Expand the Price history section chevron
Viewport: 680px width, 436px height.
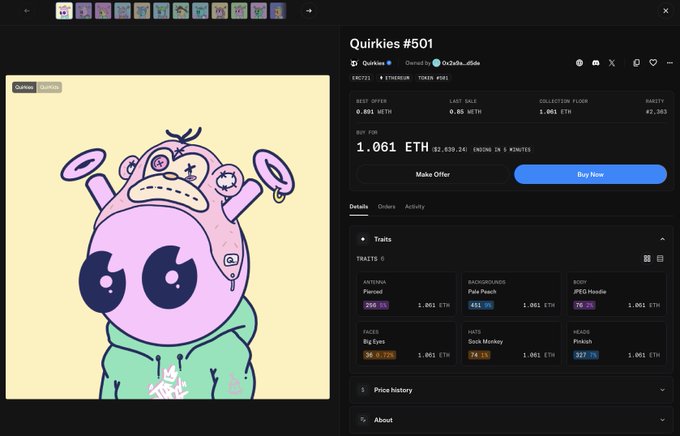click(662, 390)
